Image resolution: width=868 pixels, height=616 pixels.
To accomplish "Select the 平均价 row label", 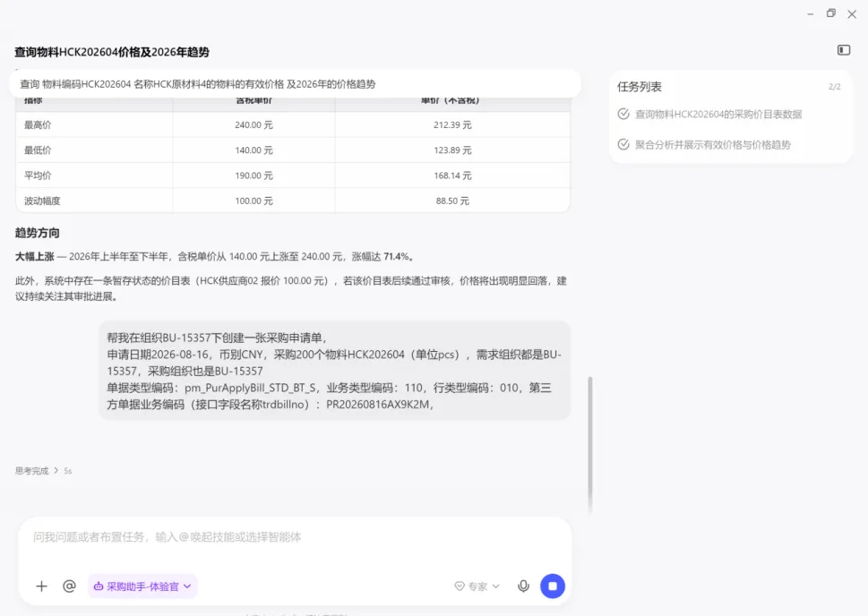I will pos(38,175).
